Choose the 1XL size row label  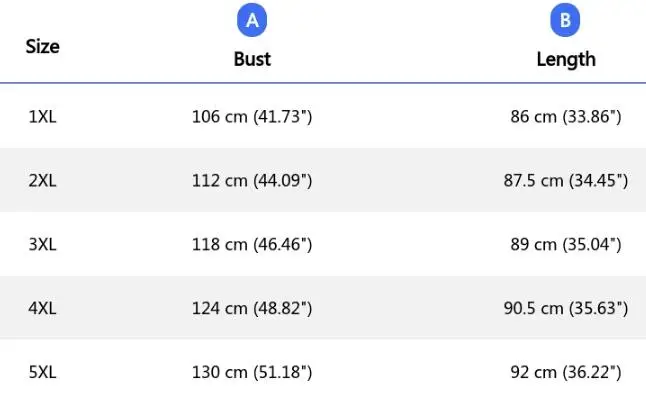pyautogui.click(x=43, y=117)
